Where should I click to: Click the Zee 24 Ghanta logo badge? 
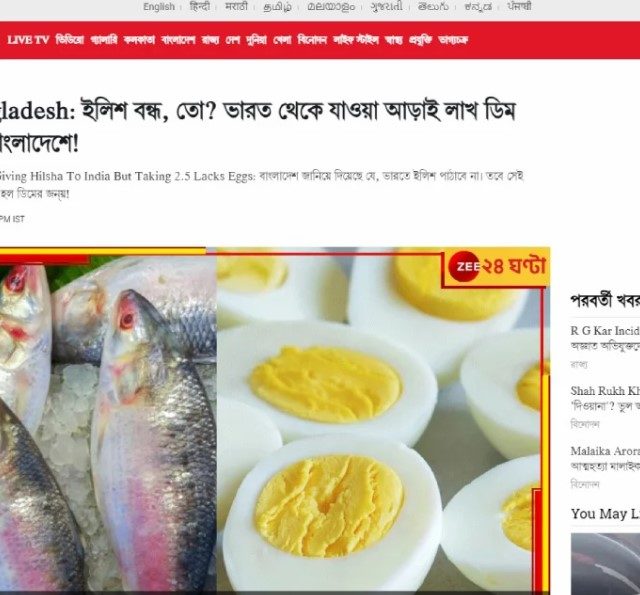[x=497, y=266]
